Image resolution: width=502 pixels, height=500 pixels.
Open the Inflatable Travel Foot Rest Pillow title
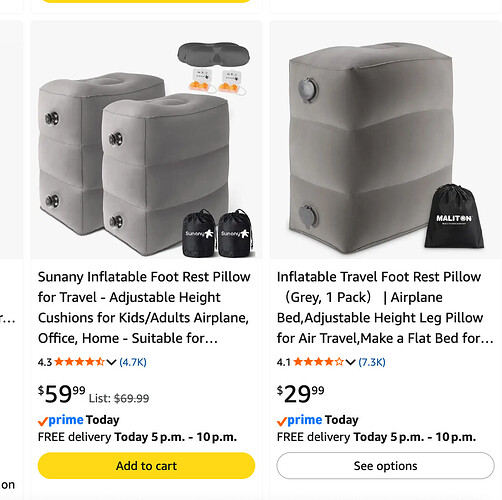(x=385, y=307)
